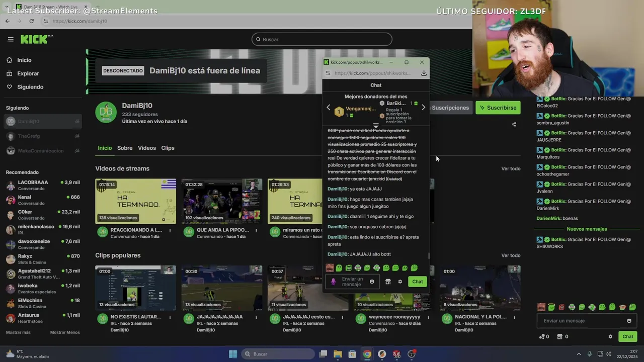Open options menu for REACCIONANDO A L... video
644x362 pixels.
coord(170,231)
